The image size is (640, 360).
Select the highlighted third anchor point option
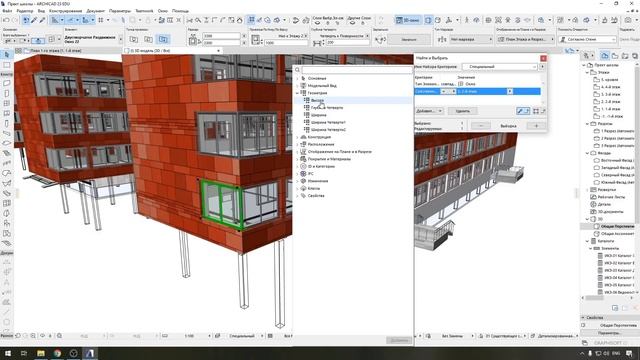163,39
